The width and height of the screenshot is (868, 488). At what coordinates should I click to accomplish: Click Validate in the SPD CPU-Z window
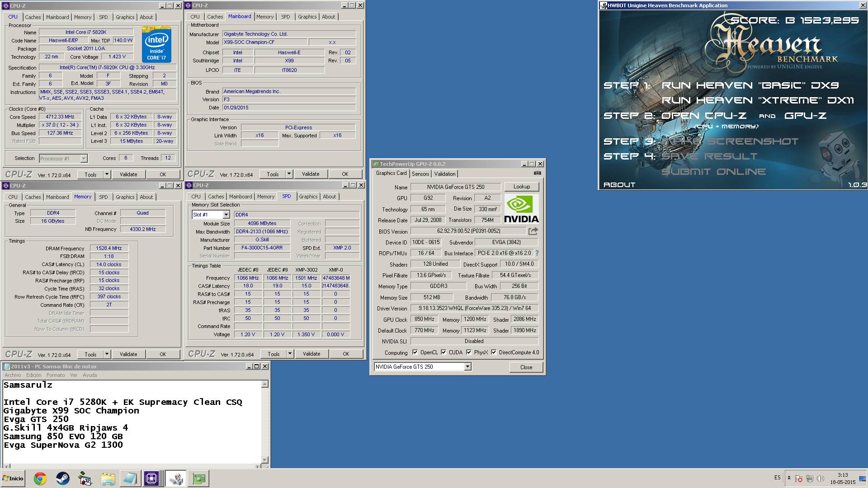311,354
